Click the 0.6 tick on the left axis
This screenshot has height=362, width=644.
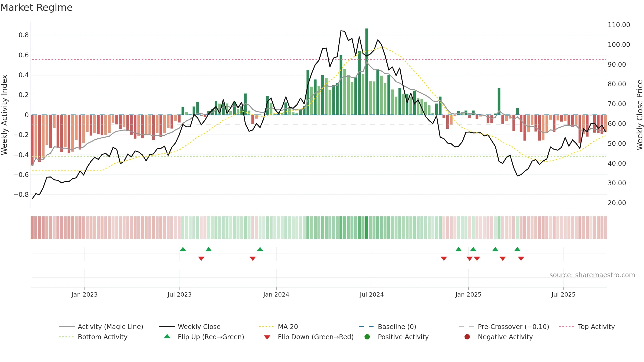[x=24, y=55]
